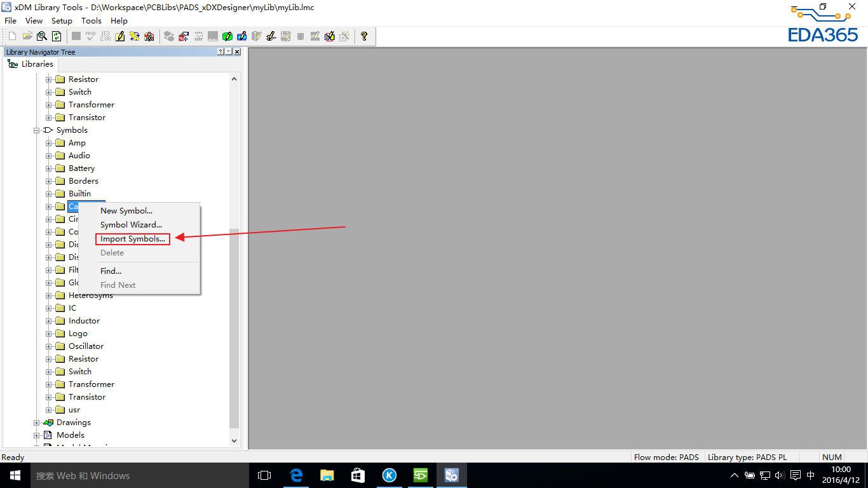Open the File menu
The height and width of the screenshot is (488, 868).
[x=10, y=21]
